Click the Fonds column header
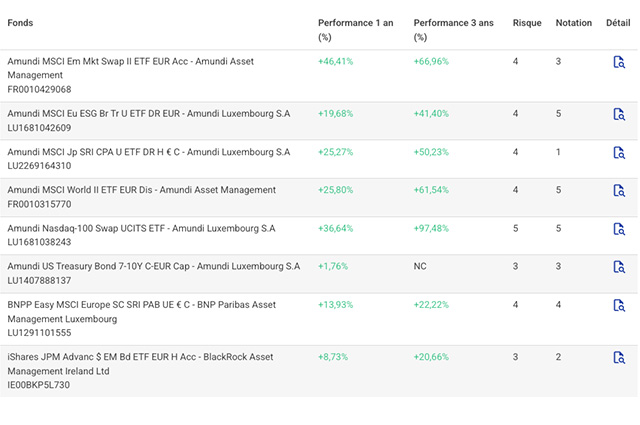This screenshot has width=640, height=425. coord(20,23)
